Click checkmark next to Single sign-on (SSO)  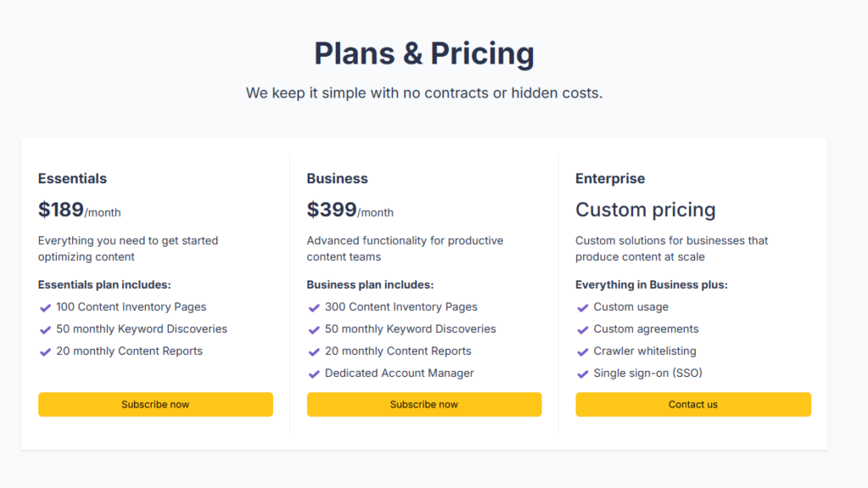[582, 374]
